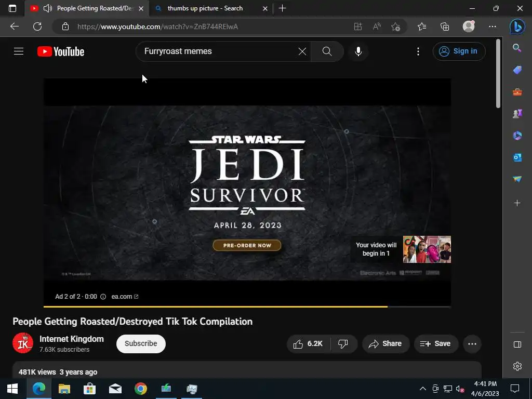This screenshot has height=399, width=532.
Task: Go back to the previous page
Action: (x=15, y=26)
